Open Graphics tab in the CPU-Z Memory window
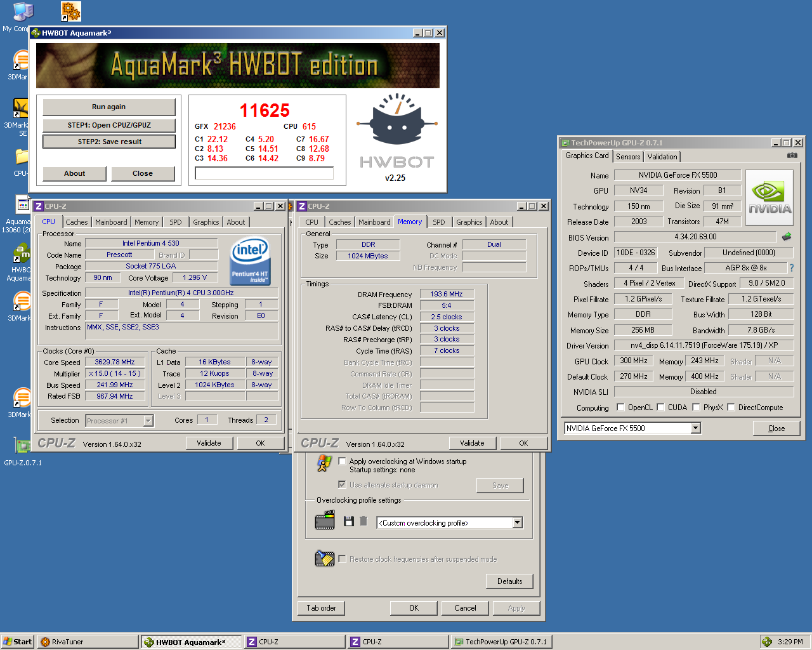812x650 pixels. 469,222
